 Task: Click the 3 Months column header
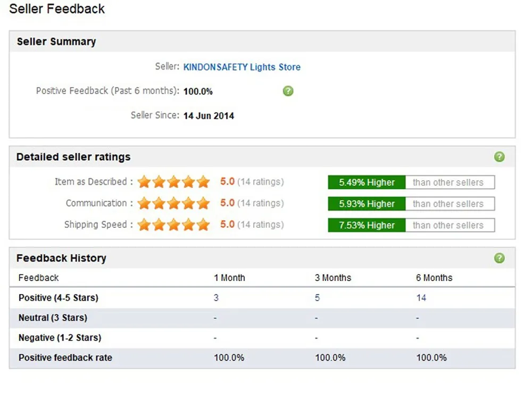(x=333, y=278)
